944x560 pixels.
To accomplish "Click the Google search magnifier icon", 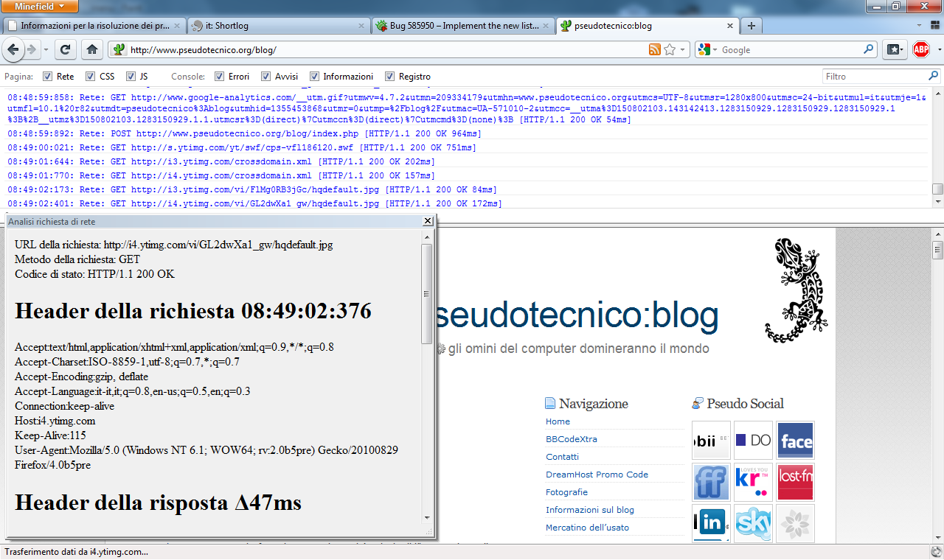I will point(869,49).
